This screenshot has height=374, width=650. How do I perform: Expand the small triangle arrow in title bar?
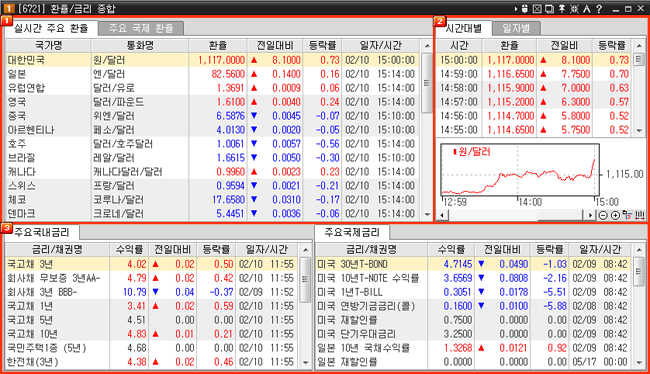[x=516, y=8]
